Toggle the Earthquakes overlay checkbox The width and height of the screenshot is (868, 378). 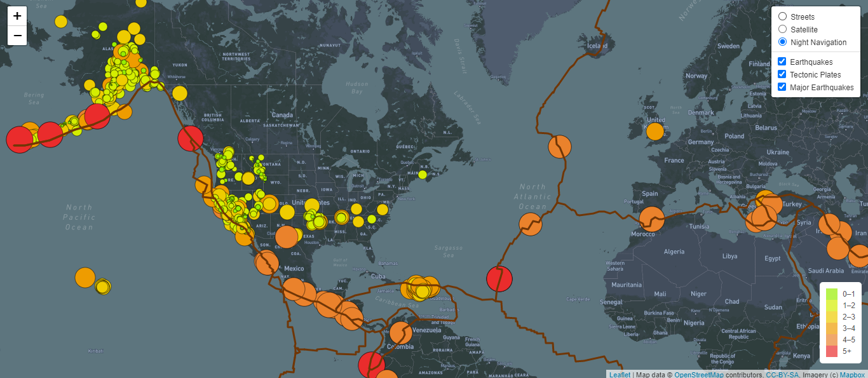[x=782, y=62]
